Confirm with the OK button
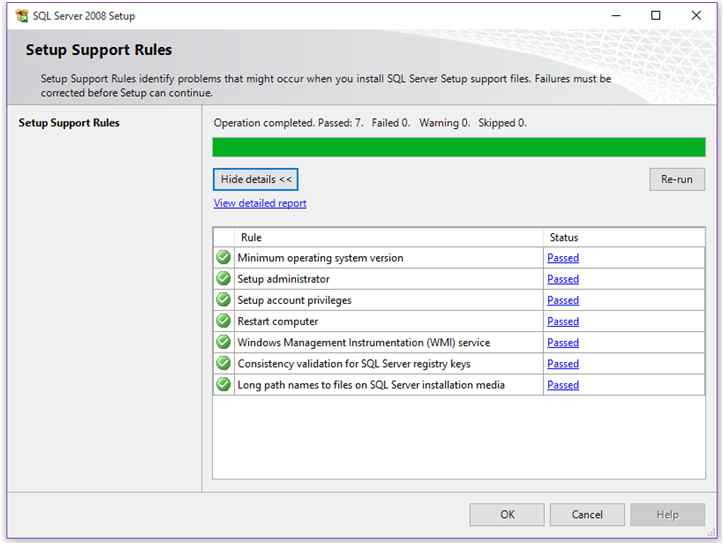Image resolution: width=724 pixels, height=545 pixels. click(x=507, y=515)
